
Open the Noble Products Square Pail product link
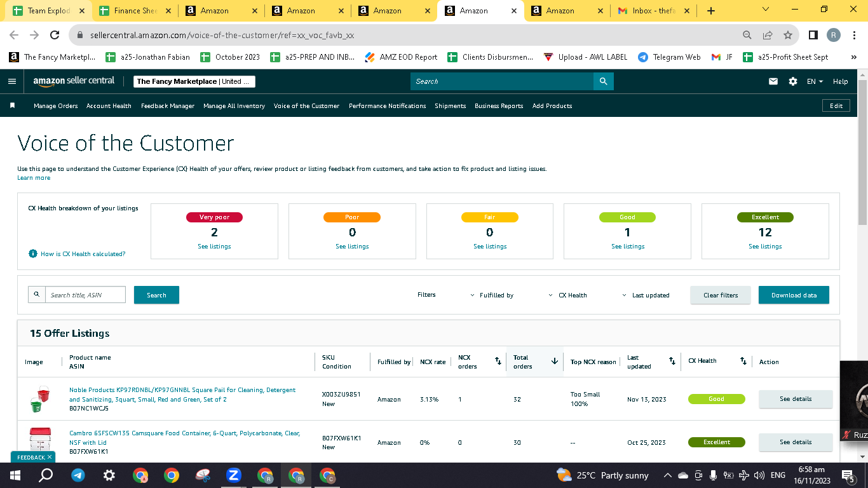point(182,395)
